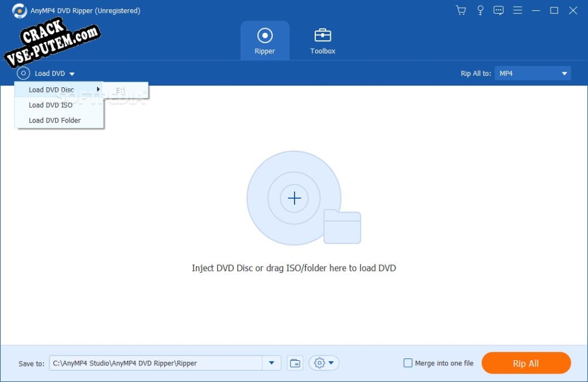This screenshot has width=588, height=382.
Task: Click the key register icon
Action: (480, 10)
